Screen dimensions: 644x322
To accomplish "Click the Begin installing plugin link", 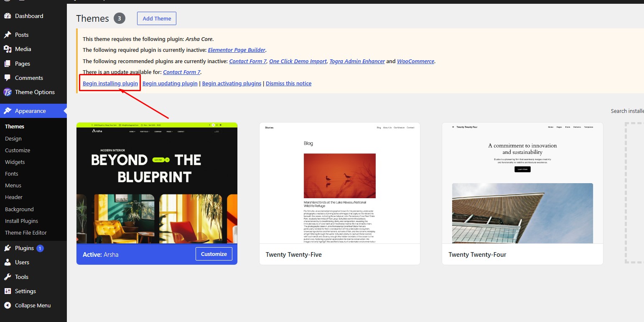I will click(110, 83).
